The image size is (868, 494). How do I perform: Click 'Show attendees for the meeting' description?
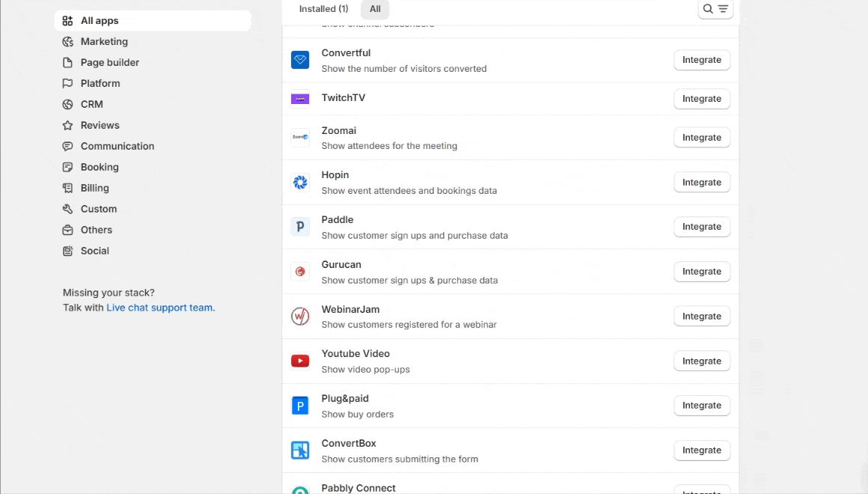(x=389, y=146)
